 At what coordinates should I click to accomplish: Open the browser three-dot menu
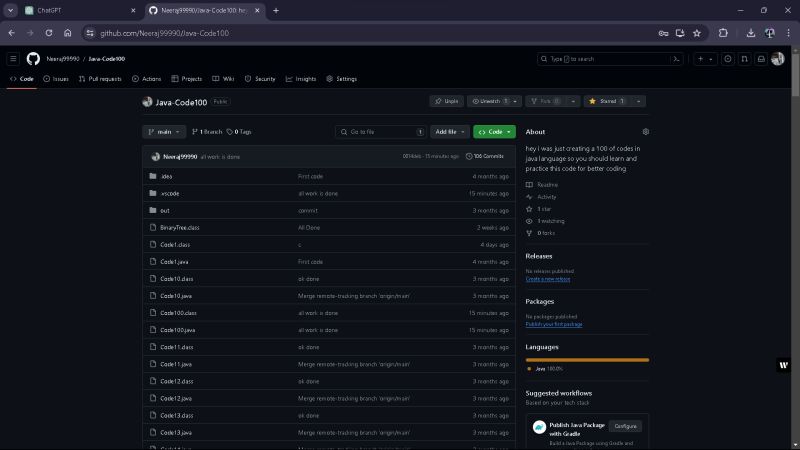click(788, 33)
